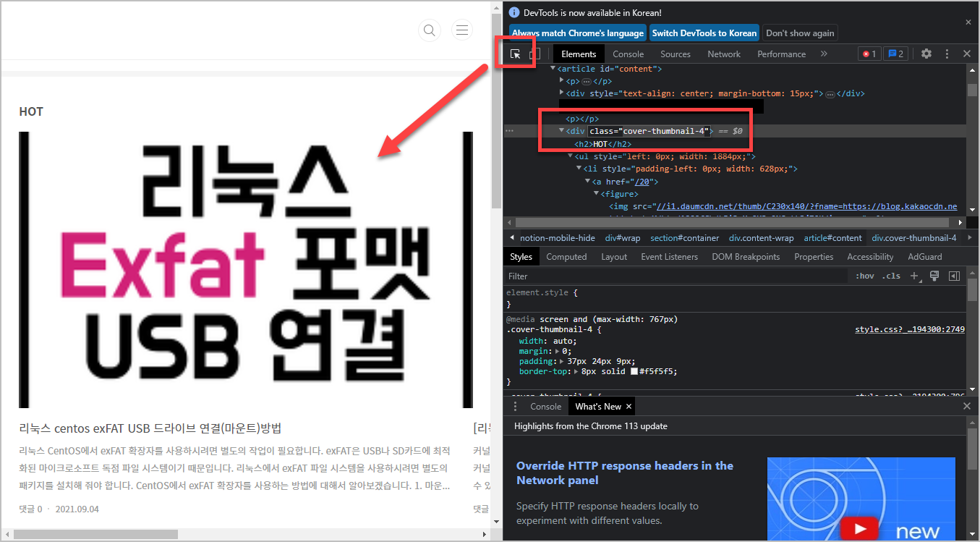Image resolution: width=980 pixels, height=542 pixels.
Task: Close the bottom drawer
Action: tap(967, 406)
